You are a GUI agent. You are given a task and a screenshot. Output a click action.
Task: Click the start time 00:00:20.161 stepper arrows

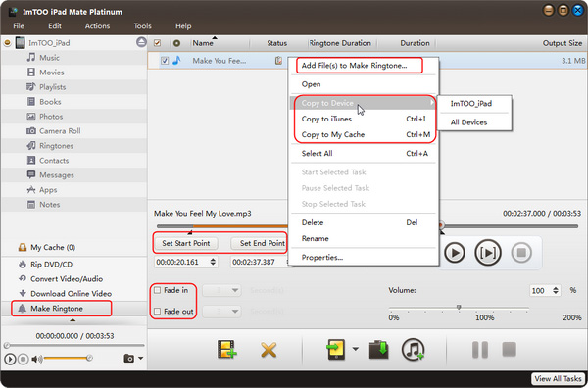[213, 262]
